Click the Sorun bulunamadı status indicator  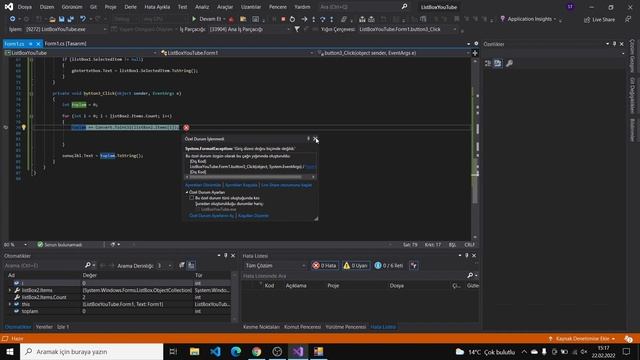(x=60, y=245)
